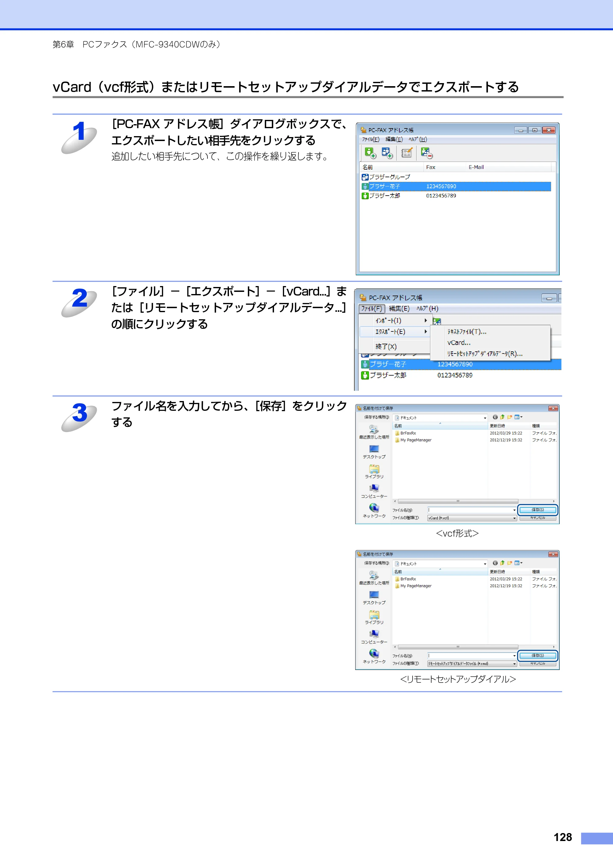Viewport: 613px width, 868px height.
Task: Click E-Mail column header in step 1 address book
Action: pos(508,167)
